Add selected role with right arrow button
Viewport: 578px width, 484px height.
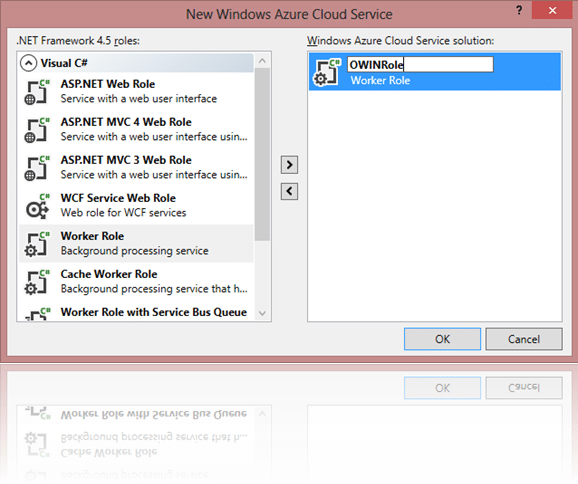[x=289, y=165]
